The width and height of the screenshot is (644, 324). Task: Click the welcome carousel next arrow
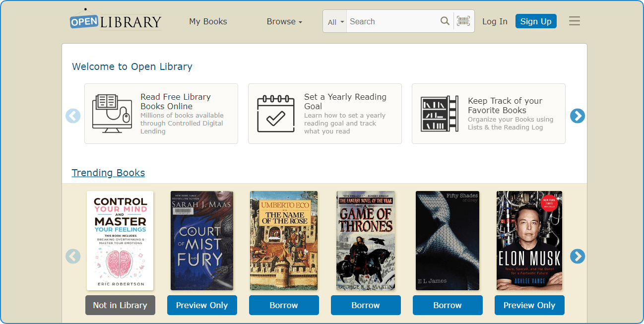tap(578, 116)
